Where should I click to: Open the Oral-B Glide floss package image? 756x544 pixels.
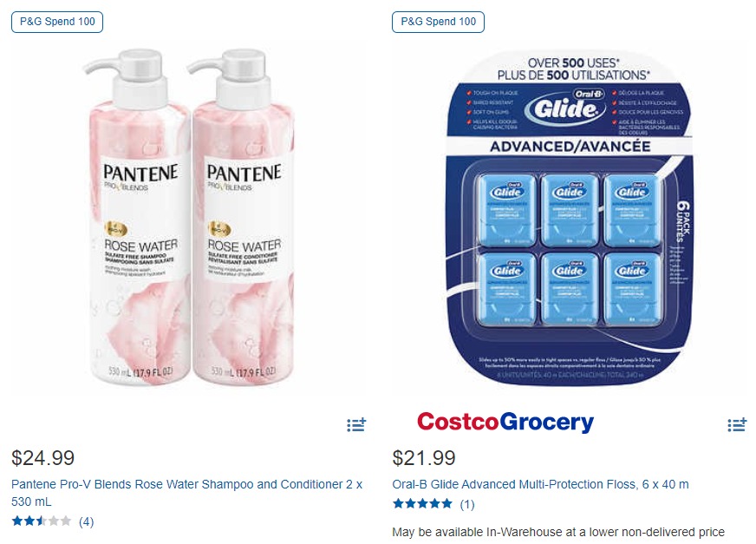point(570,218)
